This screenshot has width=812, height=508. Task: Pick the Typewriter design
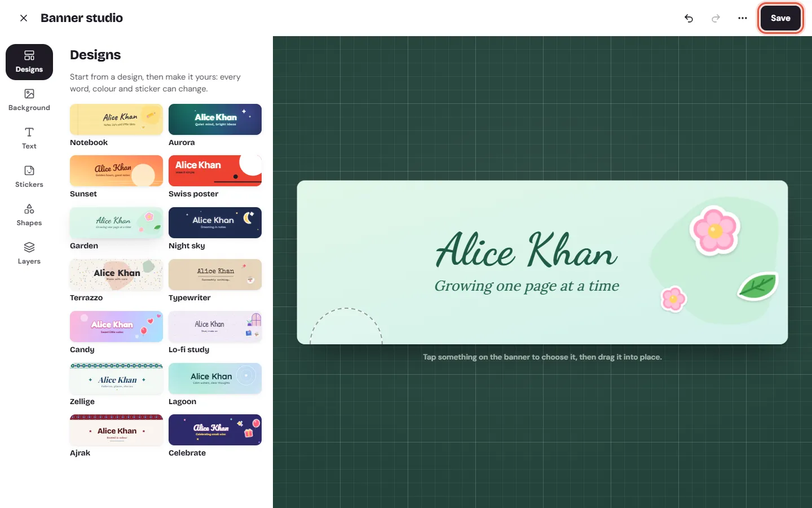(215, 274)
